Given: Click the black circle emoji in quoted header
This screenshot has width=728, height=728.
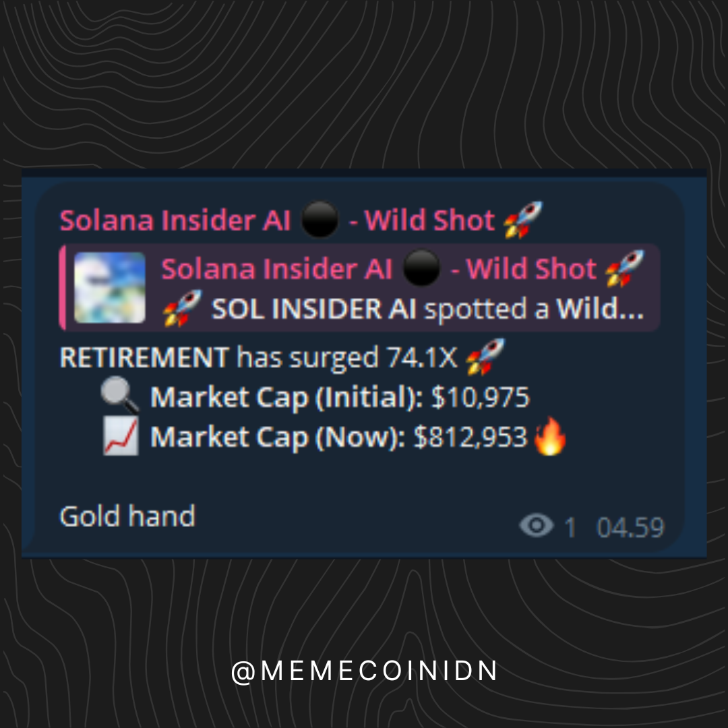Looking at the screenshot, I should [421, 268].
